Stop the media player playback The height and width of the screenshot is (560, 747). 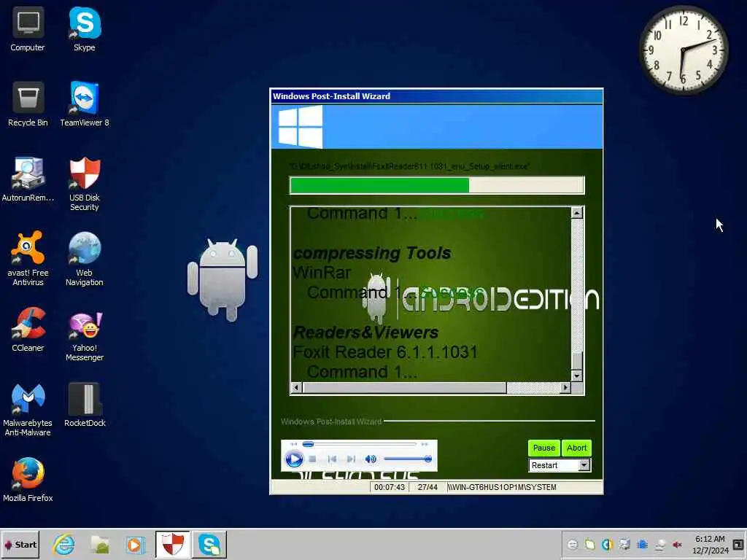(x=312, y=459)
